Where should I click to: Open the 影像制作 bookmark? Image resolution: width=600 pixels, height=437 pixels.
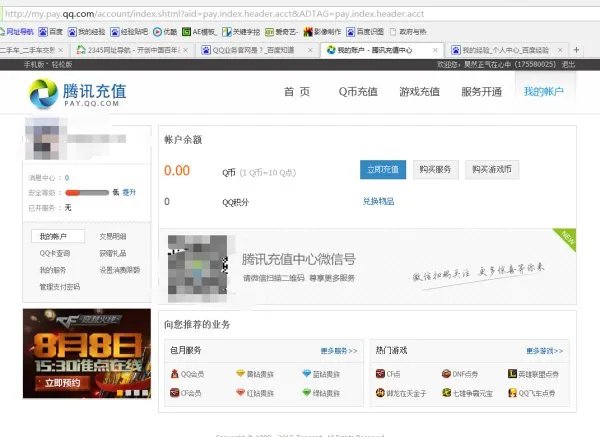[322, 32]
